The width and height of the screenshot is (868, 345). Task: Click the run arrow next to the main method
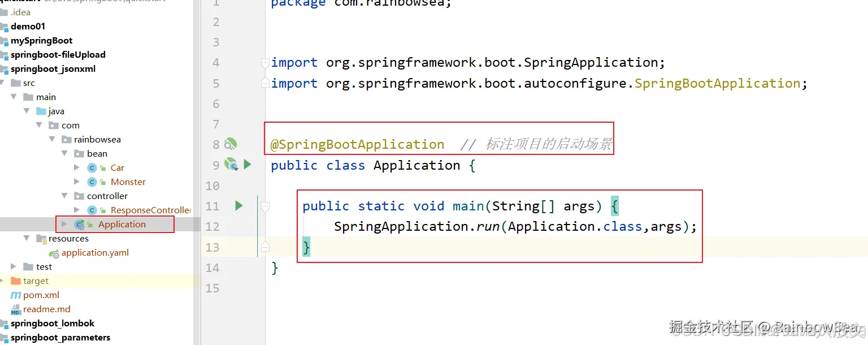(238, 206)
